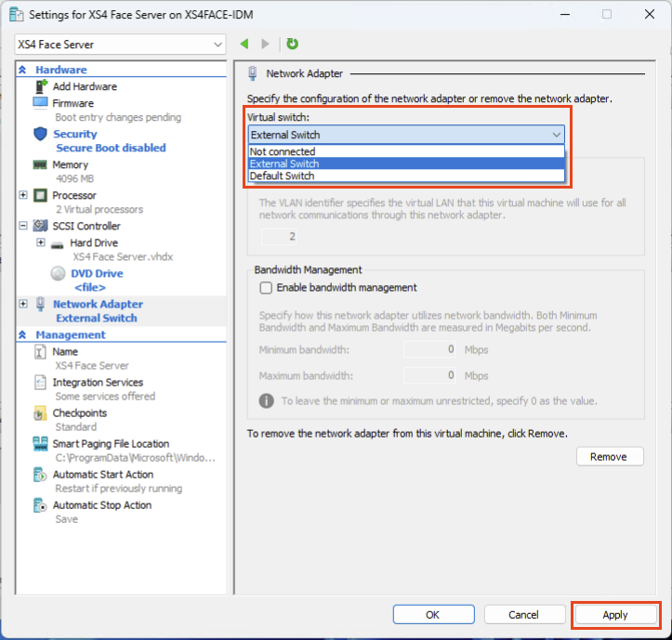This screenshot has height=640, width=672.
Task: Click '2 Virtual processors' text
Action: [x=99, y=210]
